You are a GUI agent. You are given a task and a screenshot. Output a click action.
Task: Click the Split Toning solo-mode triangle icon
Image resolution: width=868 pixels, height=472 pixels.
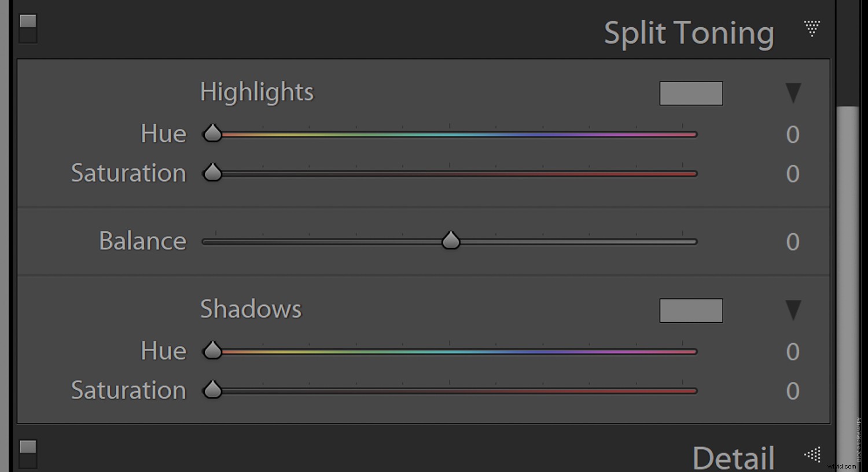[x=811, y=29]
